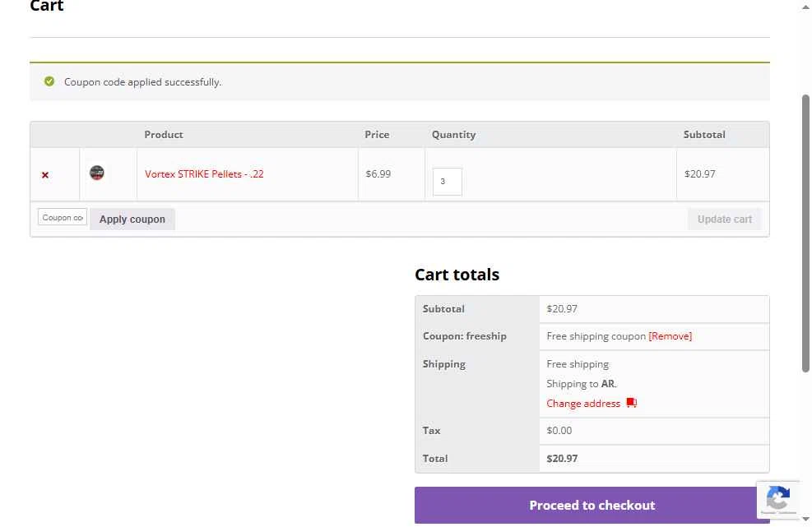Click the scrollbar up arrow
The height and width of the screenshot is (527, 812).
pyautogui.click(x=805, y=7)
